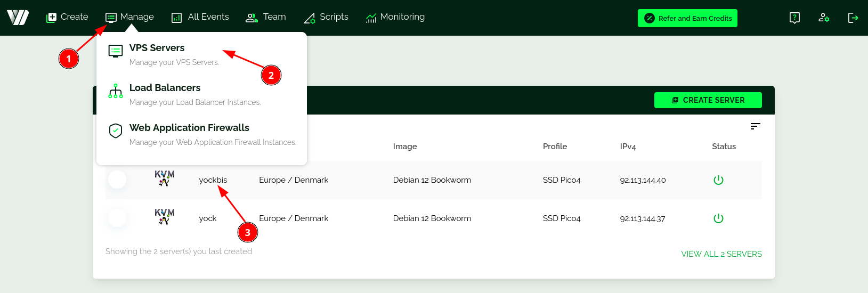The image size is (868, 293).
Task: Choose VPS Servers from Manage menu
Action: pos(157,48)
